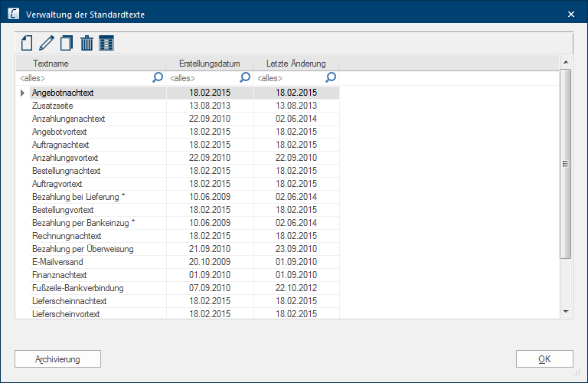588x383 pixels.
Task: Sort by the Textname column header
Action: tap(90, 64)
